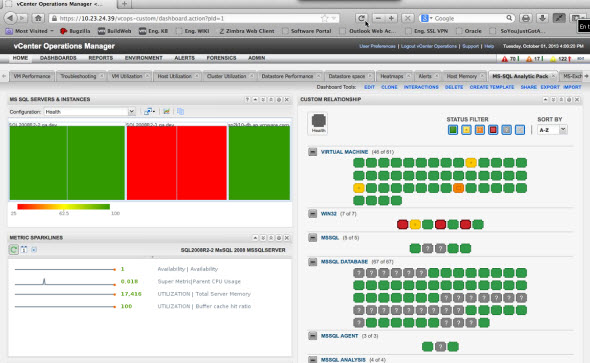Open the Bugzilla bookmark

pyautogui.click(x=75, y=31)
